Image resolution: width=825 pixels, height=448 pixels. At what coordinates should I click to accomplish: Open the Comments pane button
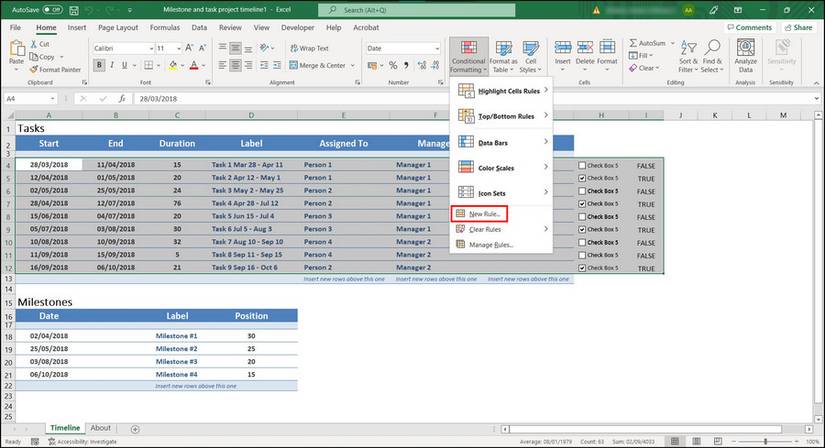point(749,28)
